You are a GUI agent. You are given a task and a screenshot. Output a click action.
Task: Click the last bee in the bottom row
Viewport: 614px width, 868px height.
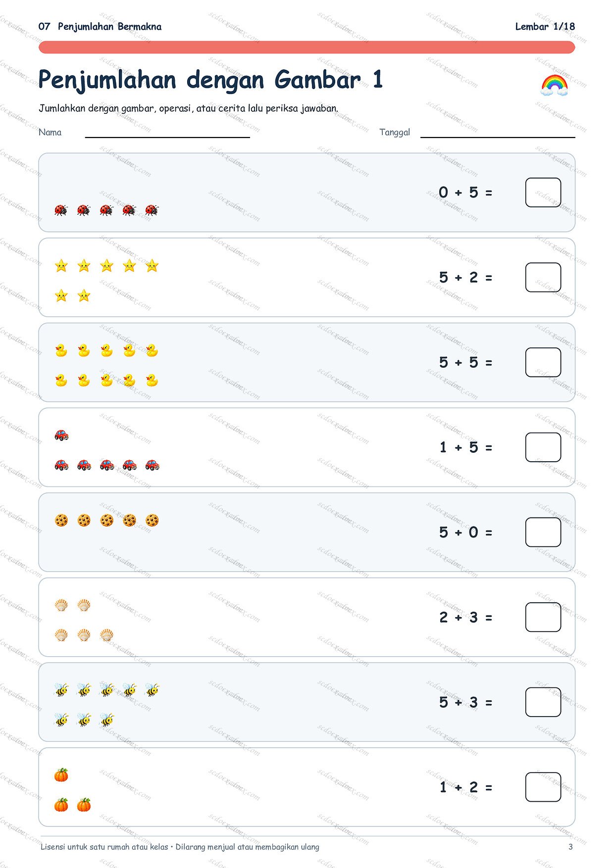click(x=107, y=720)
